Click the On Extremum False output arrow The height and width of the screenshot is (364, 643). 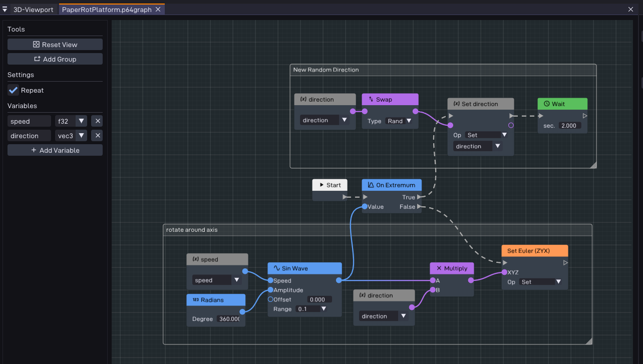(x=419, y=207)
